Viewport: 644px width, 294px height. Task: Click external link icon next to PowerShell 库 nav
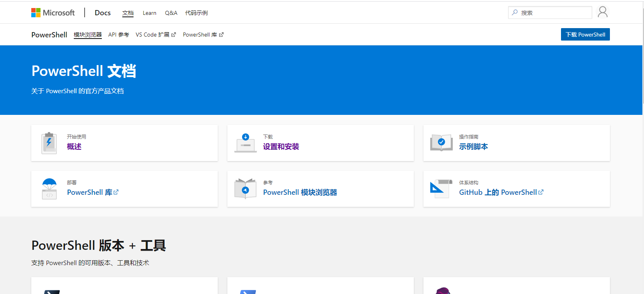[221, 35]
